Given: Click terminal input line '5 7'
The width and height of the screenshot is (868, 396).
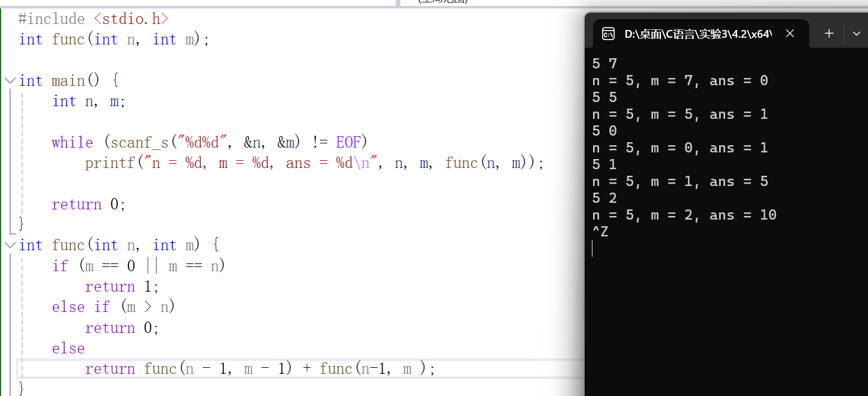Looking at the screenshot, I should [604, 64].
